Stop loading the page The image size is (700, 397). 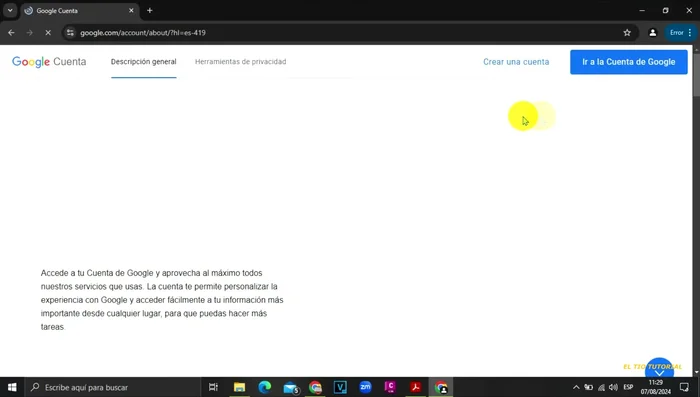coord(48,33)
